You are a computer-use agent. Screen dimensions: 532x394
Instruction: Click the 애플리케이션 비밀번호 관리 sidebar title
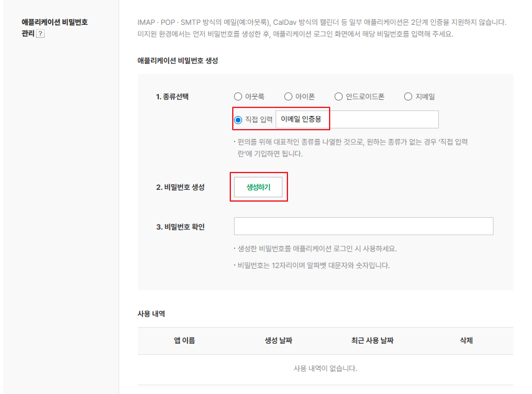point(55,27)
